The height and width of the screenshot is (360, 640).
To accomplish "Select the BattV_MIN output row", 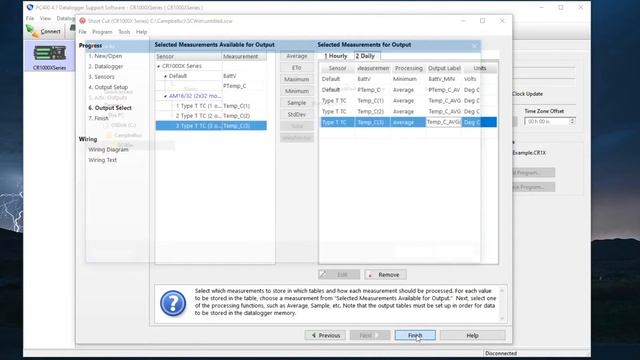I will pos(408,79).
